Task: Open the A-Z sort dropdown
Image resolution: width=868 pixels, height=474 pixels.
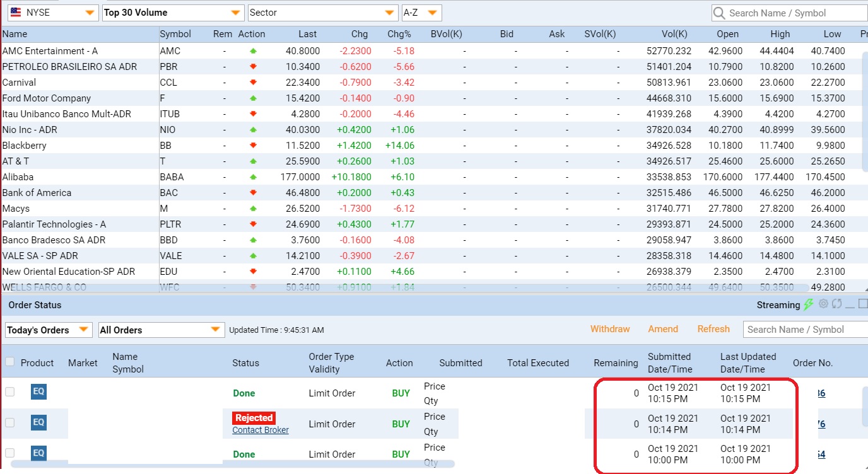Action: (x=421, y=13)
